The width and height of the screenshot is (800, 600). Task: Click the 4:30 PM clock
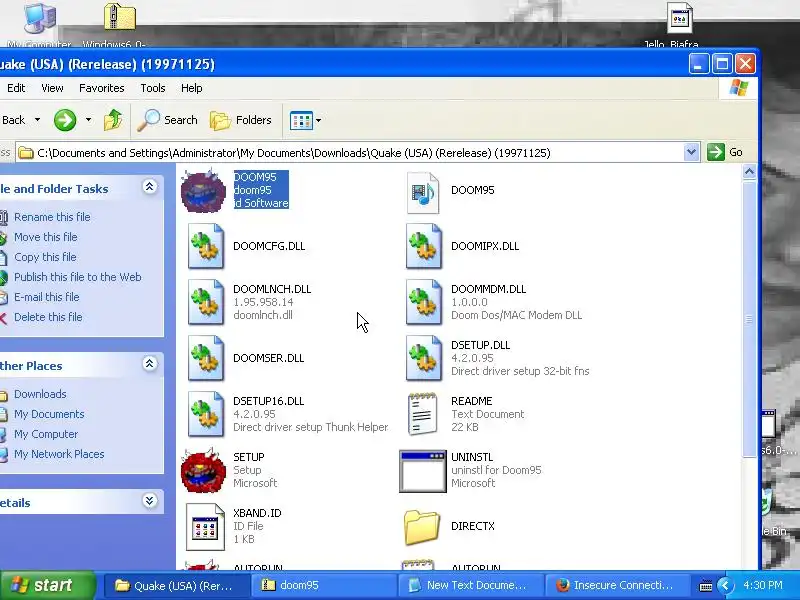763,585
